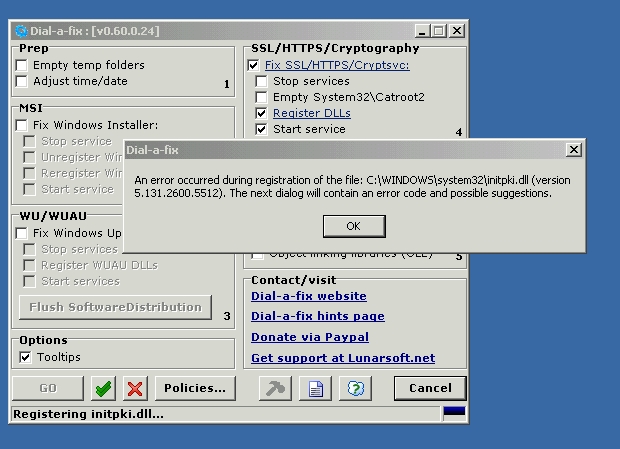
Task: Open Dial-a-fix hints page link
Action: [318, 316]
